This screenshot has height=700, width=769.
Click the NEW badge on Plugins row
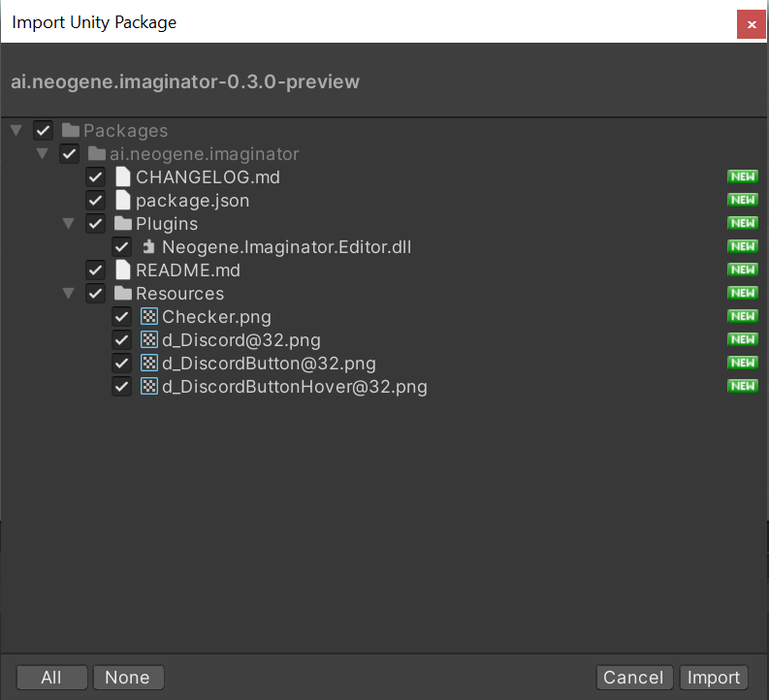point(743,223)
